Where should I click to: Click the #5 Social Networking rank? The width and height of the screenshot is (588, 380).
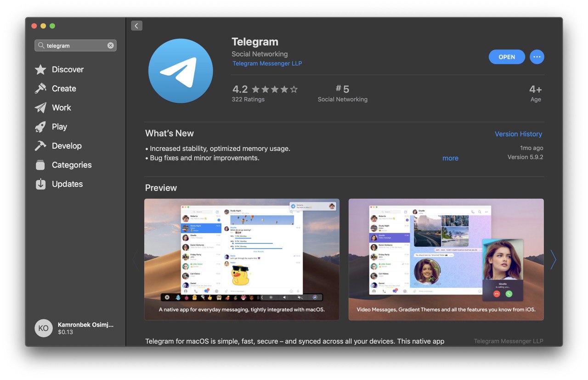342,93
